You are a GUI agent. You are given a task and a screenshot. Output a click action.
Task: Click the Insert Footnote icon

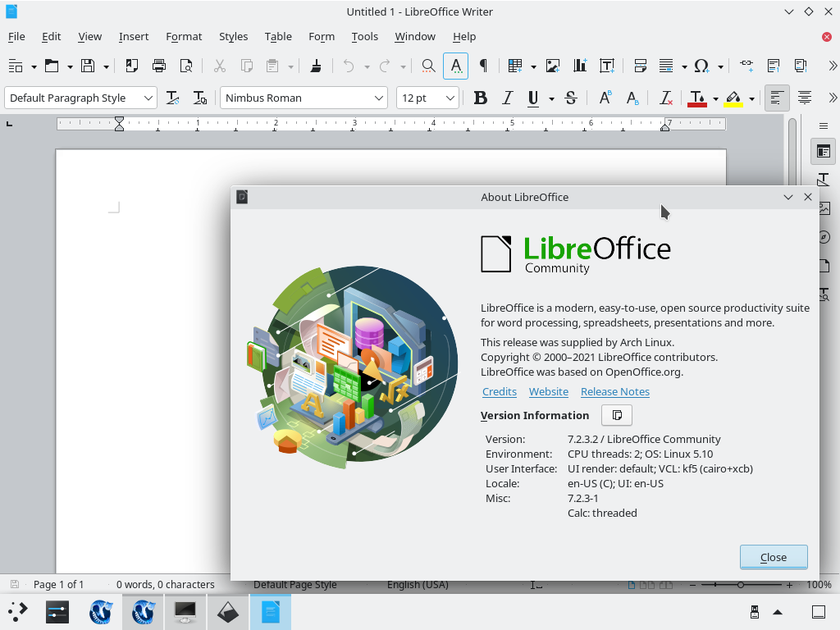(x=774, y=66)
